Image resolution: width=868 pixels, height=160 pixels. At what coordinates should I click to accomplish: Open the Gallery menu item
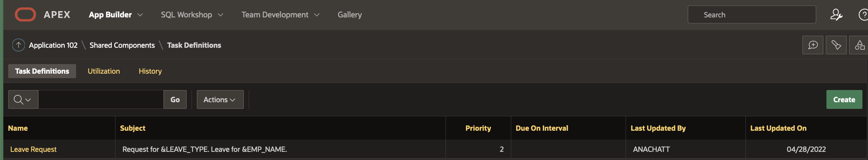(x=349, y=15)
